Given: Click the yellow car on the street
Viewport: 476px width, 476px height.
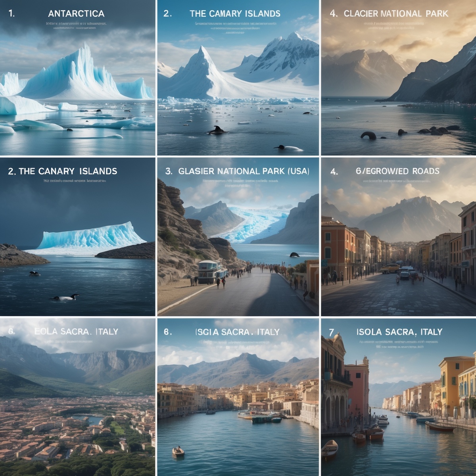Looking at the screenshot, I should pyautogui.click(x=390, y=269).
